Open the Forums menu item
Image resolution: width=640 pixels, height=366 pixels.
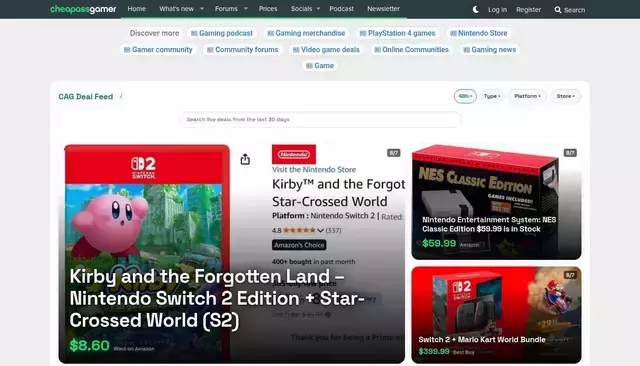pyautogui.click(x=226, y=9)
